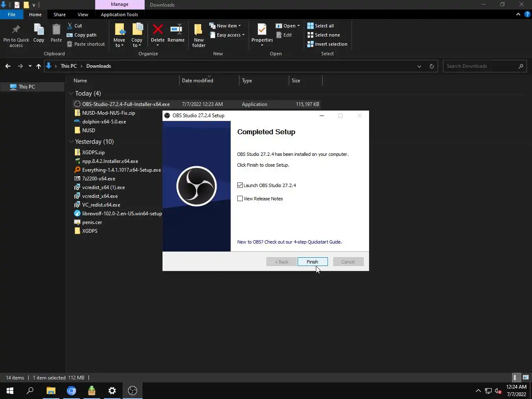Click Paste shortcut in the ribbon
This screenshot has width=532, height=399.
[x=86, y=44]
